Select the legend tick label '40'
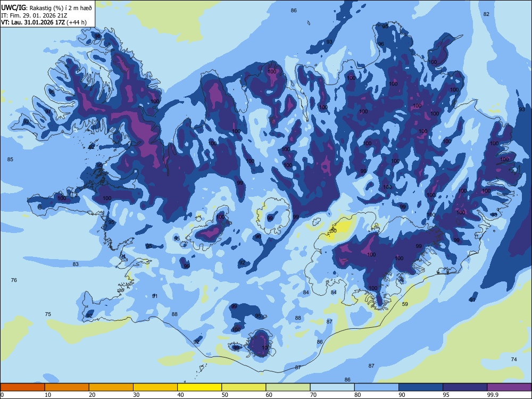This screenshot has height=399, width=532. [x=180, y=395]
